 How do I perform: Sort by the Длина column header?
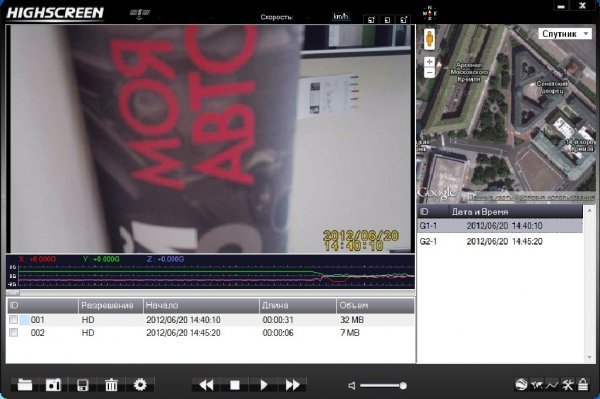[x=298, y=306]
